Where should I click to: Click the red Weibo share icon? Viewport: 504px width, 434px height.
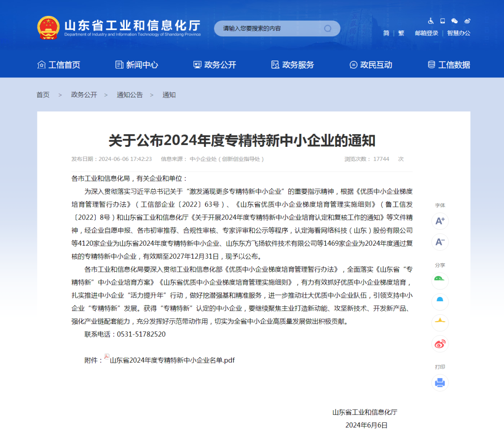pyautogui.click(x=440, y=344)
